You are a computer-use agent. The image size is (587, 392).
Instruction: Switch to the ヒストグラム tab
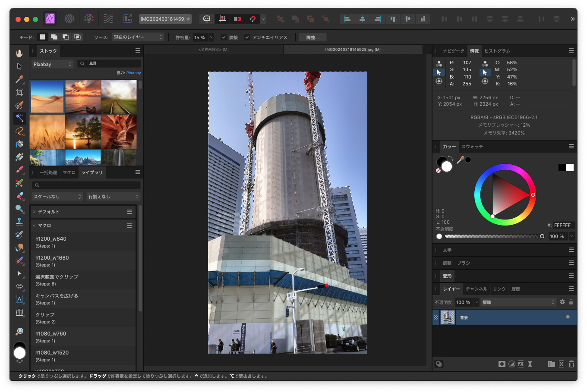pyautogui.click(x=497, y=51)
